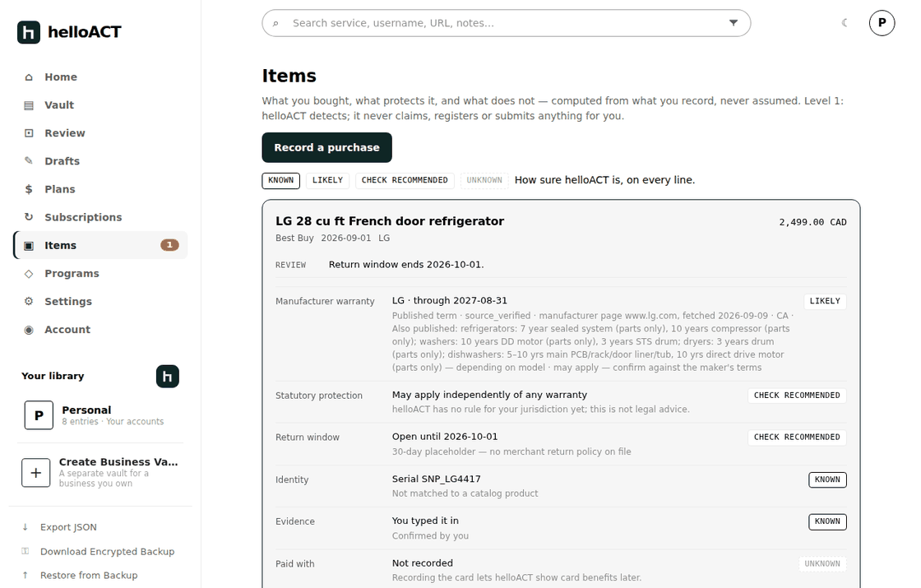Open the search filter dropdown arrow

734,23
